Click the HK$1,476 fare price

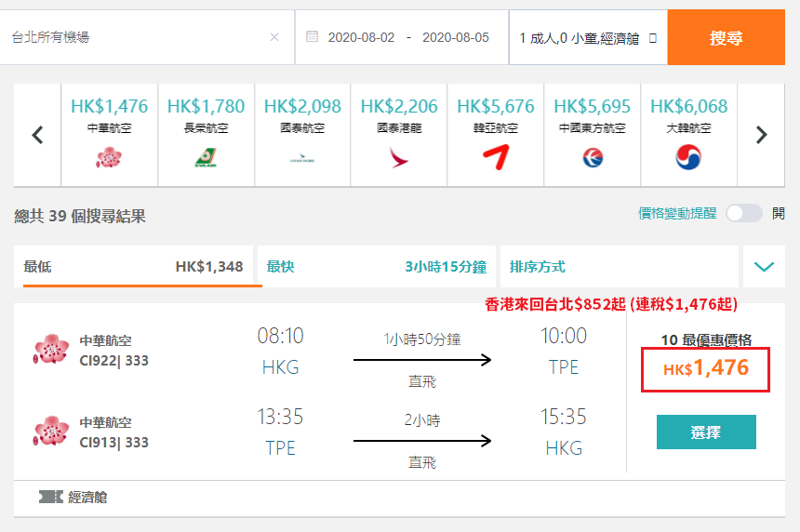coord(706,369)
